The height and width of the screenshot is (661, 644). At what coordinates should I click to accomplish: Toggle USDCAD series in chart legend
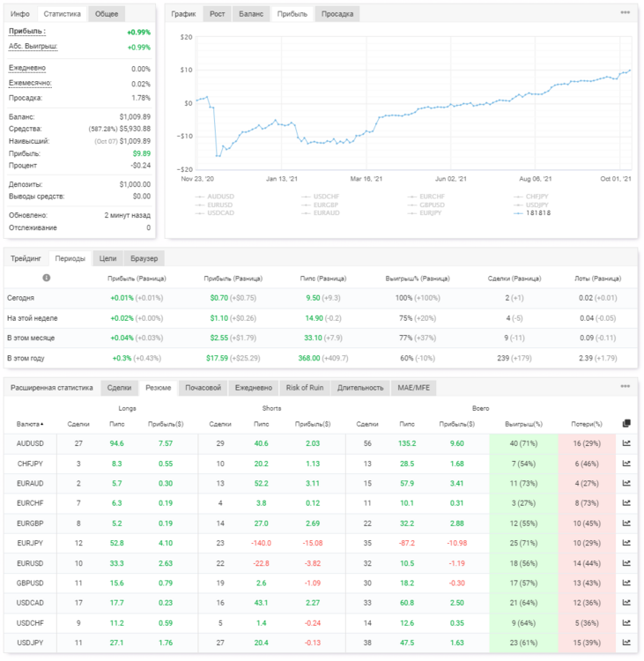(215, 213)
